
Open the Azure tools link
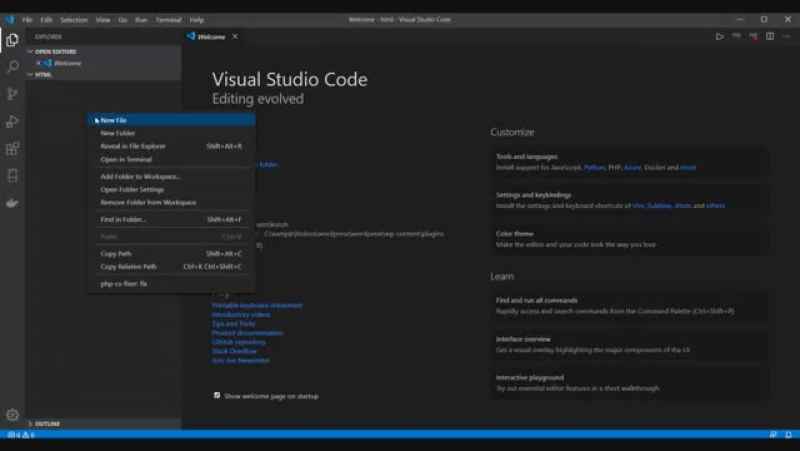[632, 167]
